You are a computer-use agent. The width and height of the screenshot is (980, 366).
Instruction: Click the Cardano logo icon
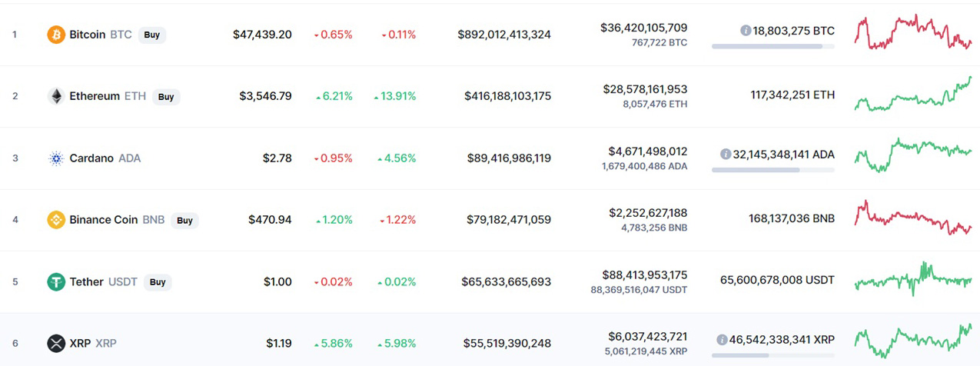click(x=56, y=158)
